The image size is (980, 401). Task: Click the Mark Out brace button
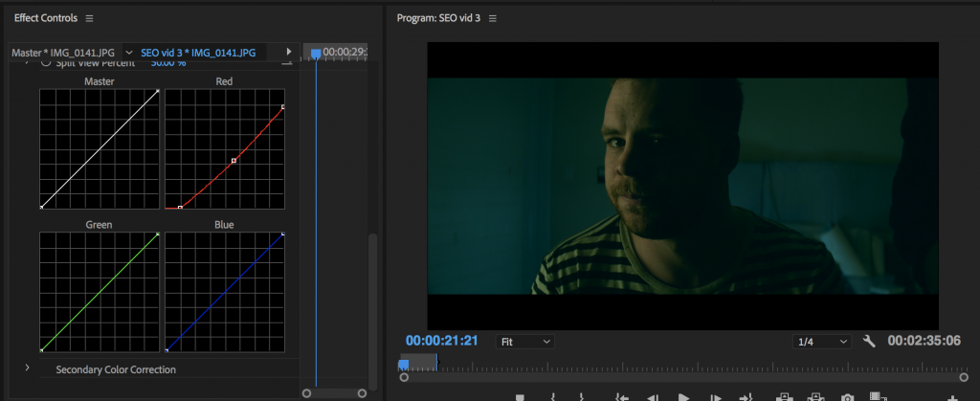[x=581, y=397]
